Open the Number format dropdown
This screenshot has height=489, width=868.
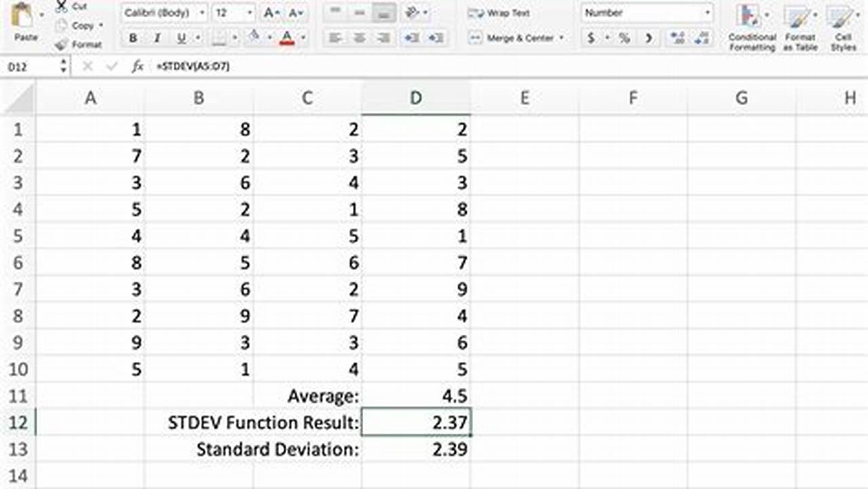(x=647, y=13)
